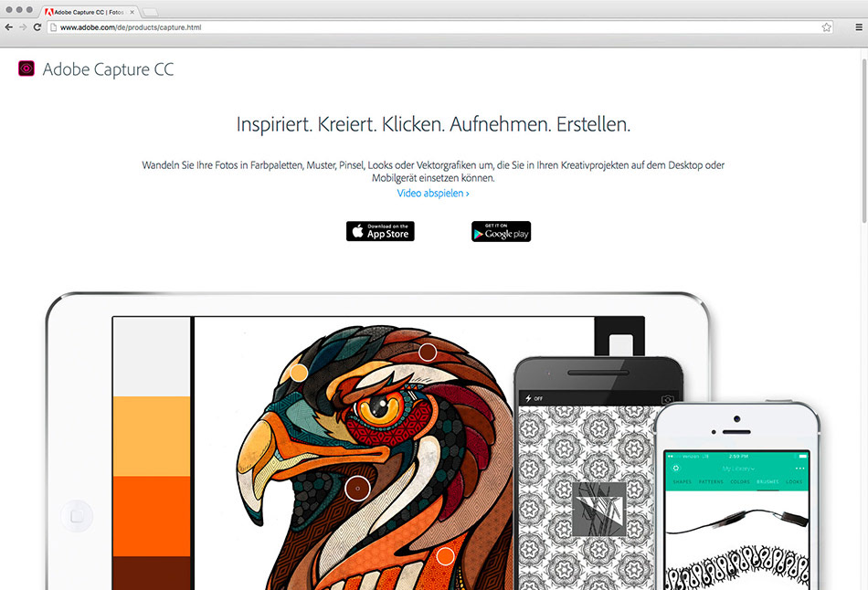Screen dimensions: 868x590
Task: Close the Adobe Capture CC browser tab
Action: coord(132,12)
